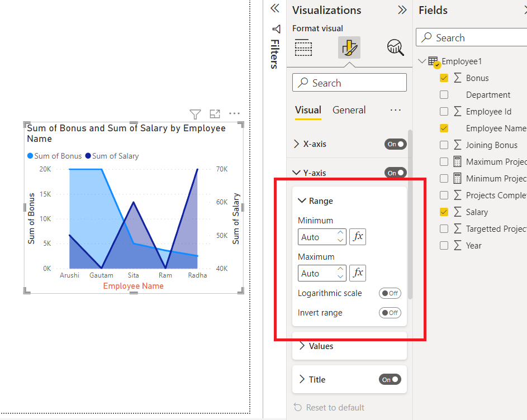Enable Logarithmic scale
527x420 pixels.
pyautogui.click(x=390, y=293)
